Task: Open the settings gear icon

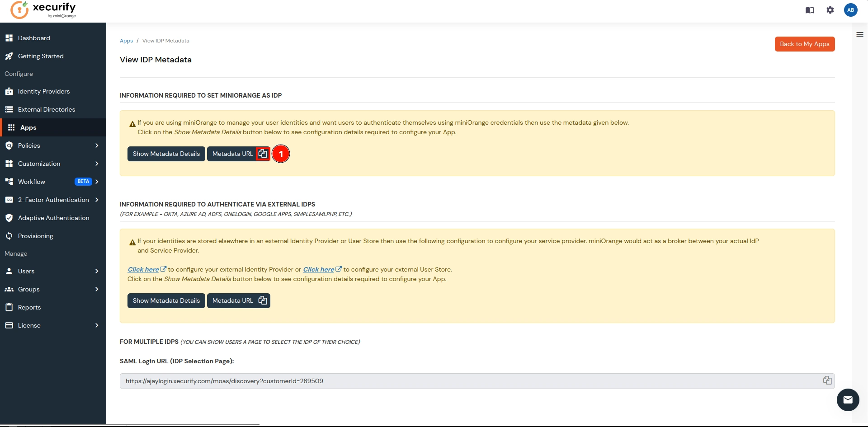Action: tap(830, 10)
